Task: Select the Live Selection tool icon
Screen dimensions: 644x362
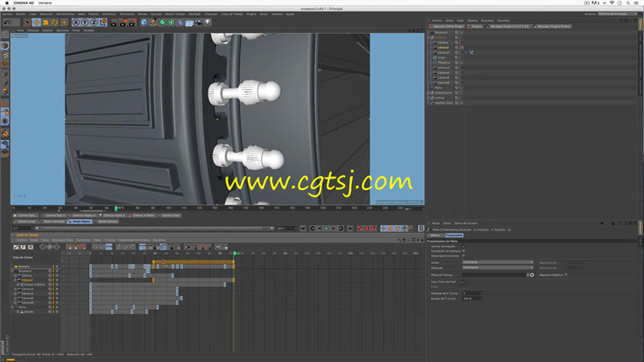Action: [x=27, y=23]
